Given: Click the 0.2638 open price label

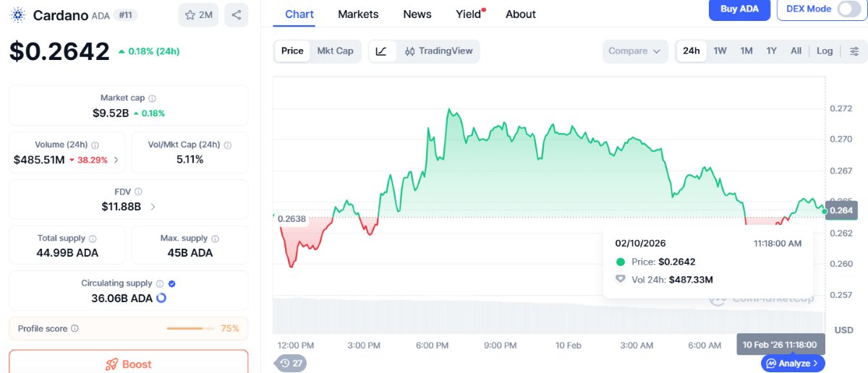Looking at the screenshot, I should [x=292, y=218].
